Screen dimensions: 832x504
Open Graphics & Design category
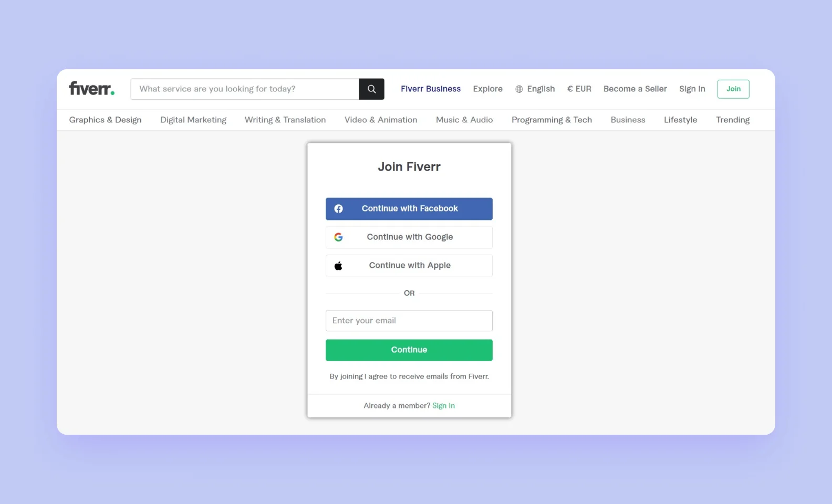click(106, 120)
